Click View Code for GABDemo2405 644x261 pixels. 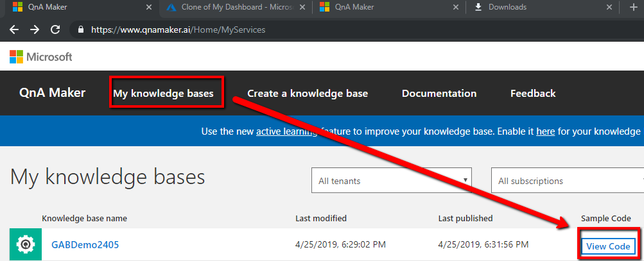608,246
